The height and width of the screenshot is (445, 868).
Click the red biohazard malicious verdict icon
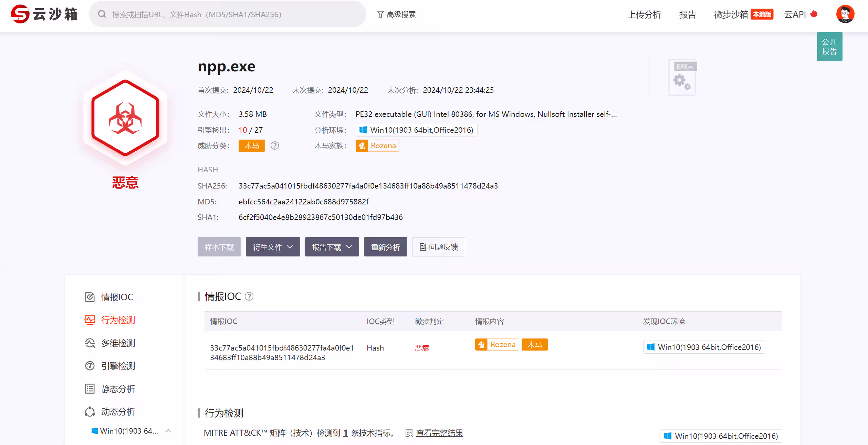click(x=125, y=118)
